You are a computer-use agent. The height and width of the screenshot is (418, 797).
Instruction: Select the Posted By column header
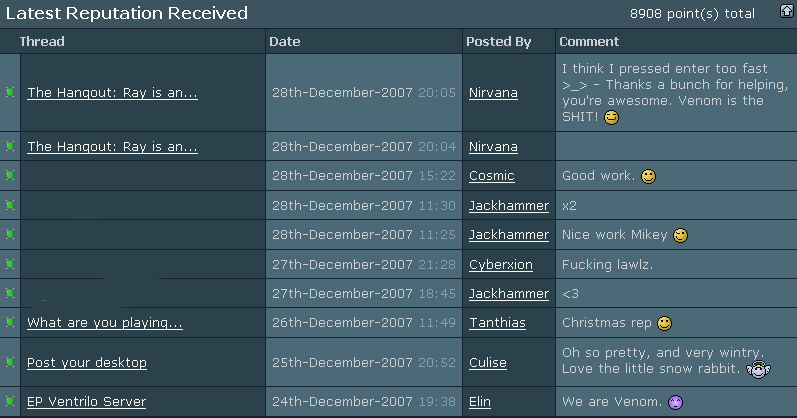pos(499,42)
